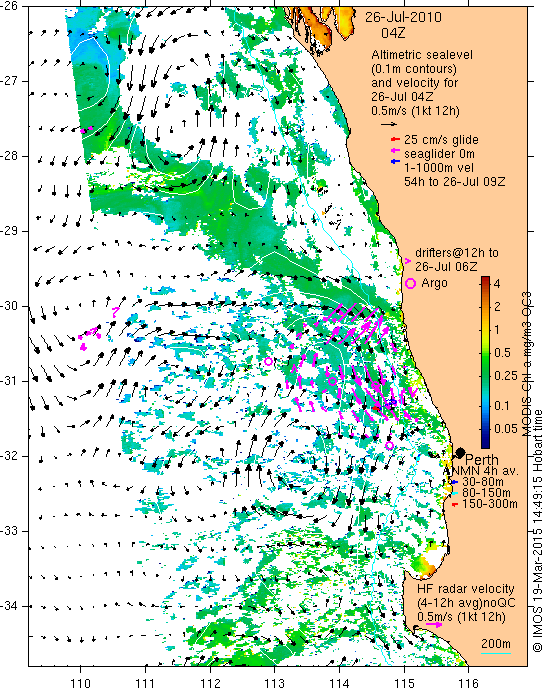Viewport: 550px width, 690px height.
Task: Click the dark red top of the color bar
Action: (485, 279)
